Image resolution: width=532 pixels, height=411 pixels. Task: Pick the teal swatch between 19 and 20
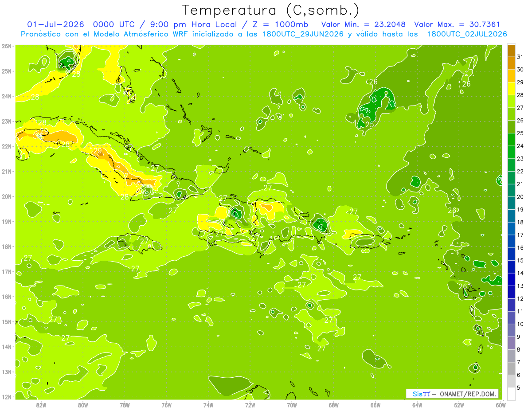point(511,203)
